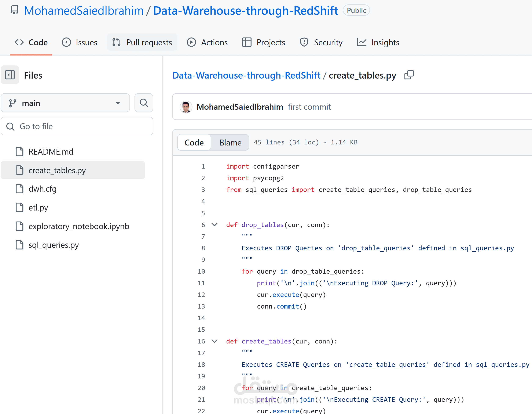Click the sql_queries.py file icon
This screenshot has width=532, height=414.
click(x=19, y=245)
